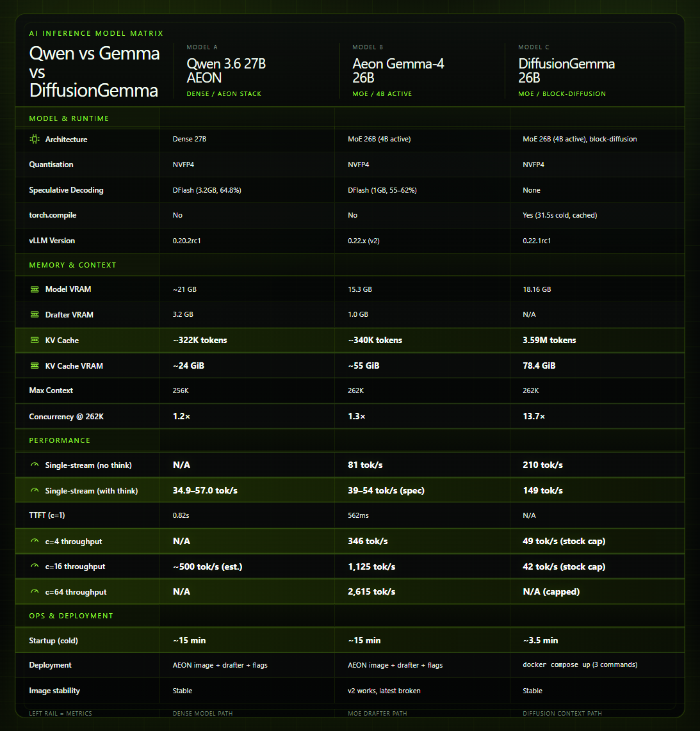Image resolution: width=700 pixels, height=731 pixels.
Task: Click the 'docker compose up (3 commands)' cell
Action: 580,665
